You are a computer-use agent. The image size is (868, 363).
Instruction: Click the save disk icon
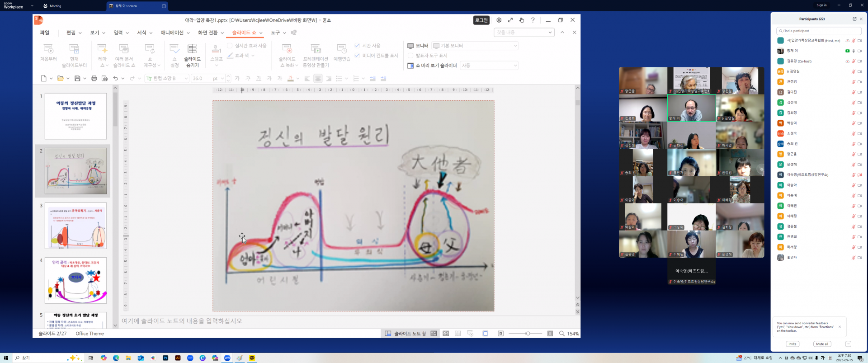[77, 78]
